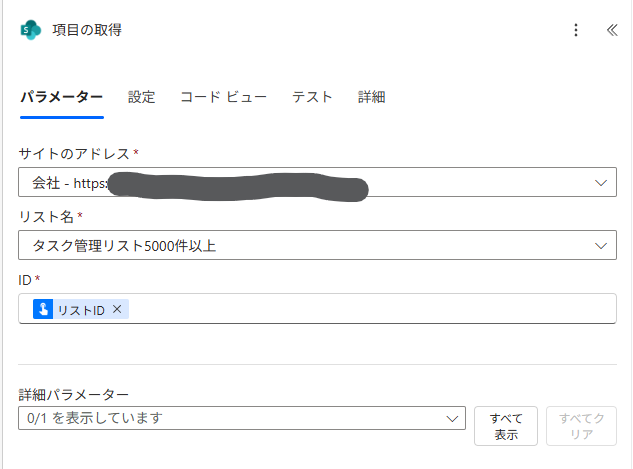Screen dimensions: 633x469
Task: Click the リストID dynamic content token
Action: (79, 310)
